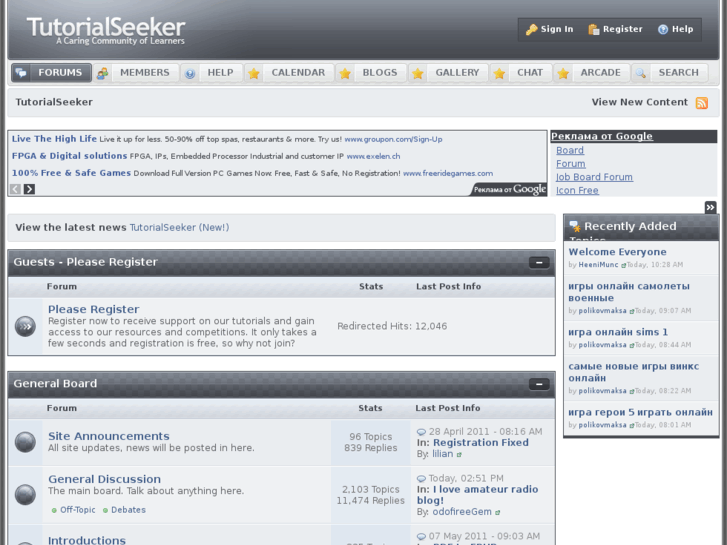Open topic игра онлайн sims 1
The height and width of the screenshot is (545, 727).
click(618, 332)
